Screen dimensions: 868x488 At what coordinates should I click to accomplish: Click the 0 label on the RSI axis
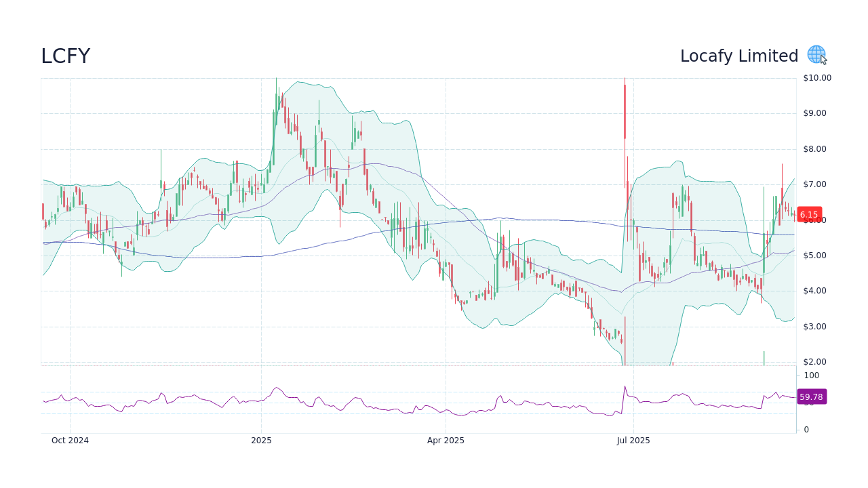tap(806, 429)
